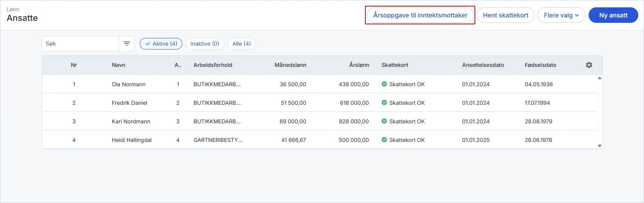The width and height of the screenshot is (644, 203).
Task: Select the Aktive (4) filter chip
Action: [161, 44]
